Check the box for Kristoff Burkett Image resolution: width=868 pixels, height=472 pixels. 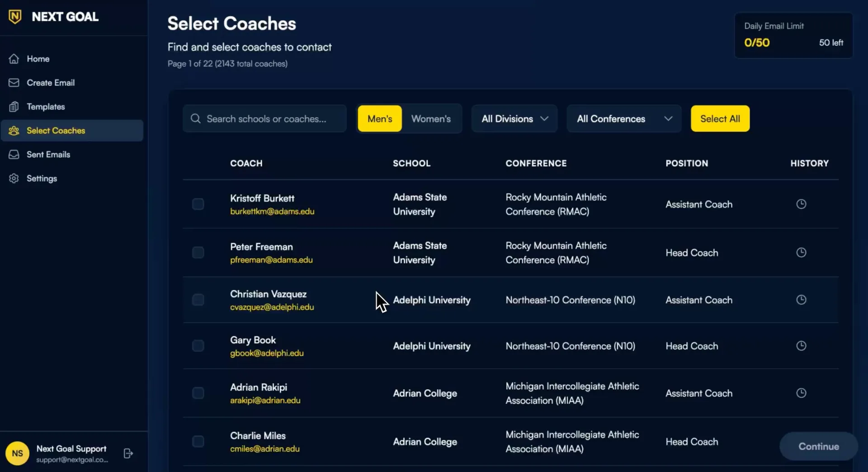click(x=198, y=204)
